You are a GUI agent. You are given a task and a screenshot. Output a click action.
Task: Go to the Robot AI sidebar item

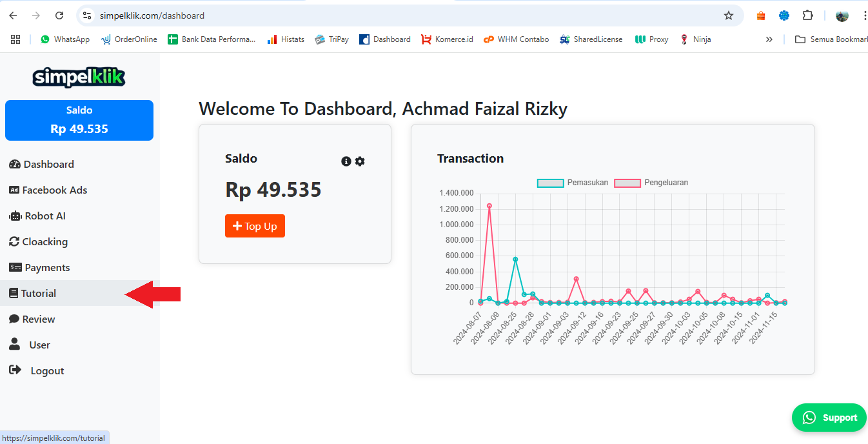pos(44,216)
